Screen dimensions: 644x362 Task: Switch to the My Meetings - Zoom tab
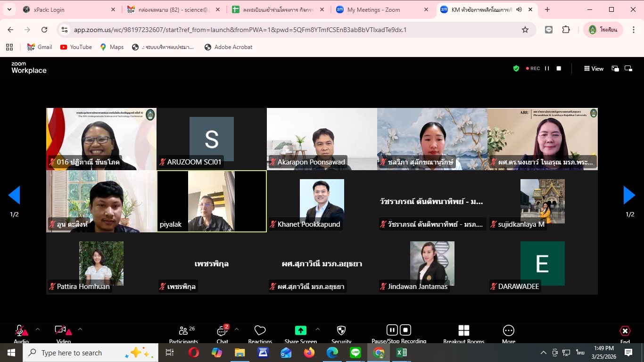(381, 9)
